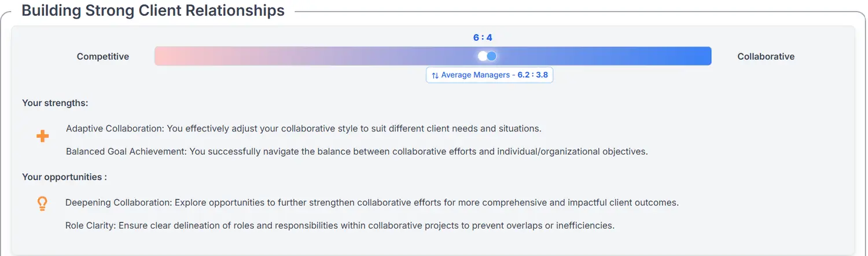Click the 6 : 4 score above the slider
Viewport: 868px width, 256px height.
(483, 38)
